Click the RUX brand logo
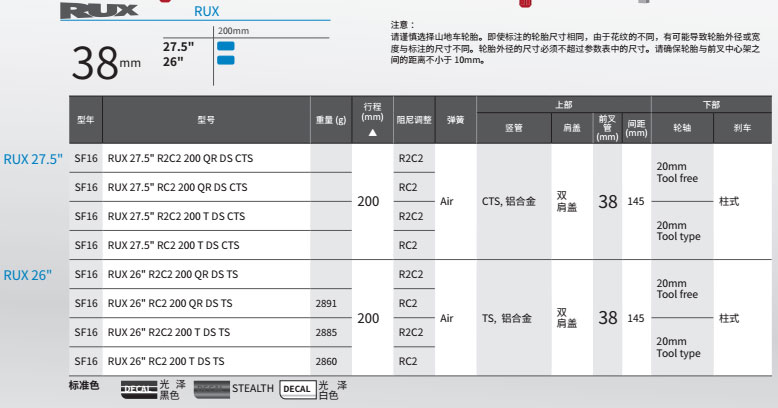Viewport: 778px width, 408px height. tap(99, 11)
